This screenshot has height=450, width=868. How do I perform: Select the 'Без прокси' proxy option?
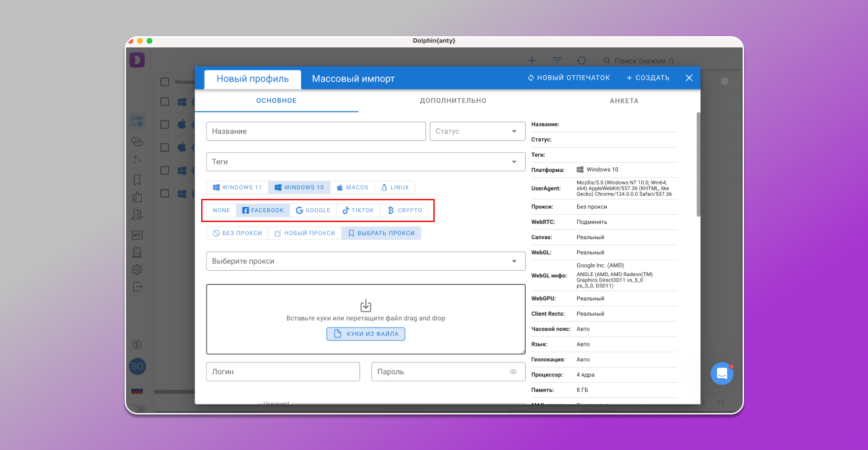point(237,233)
